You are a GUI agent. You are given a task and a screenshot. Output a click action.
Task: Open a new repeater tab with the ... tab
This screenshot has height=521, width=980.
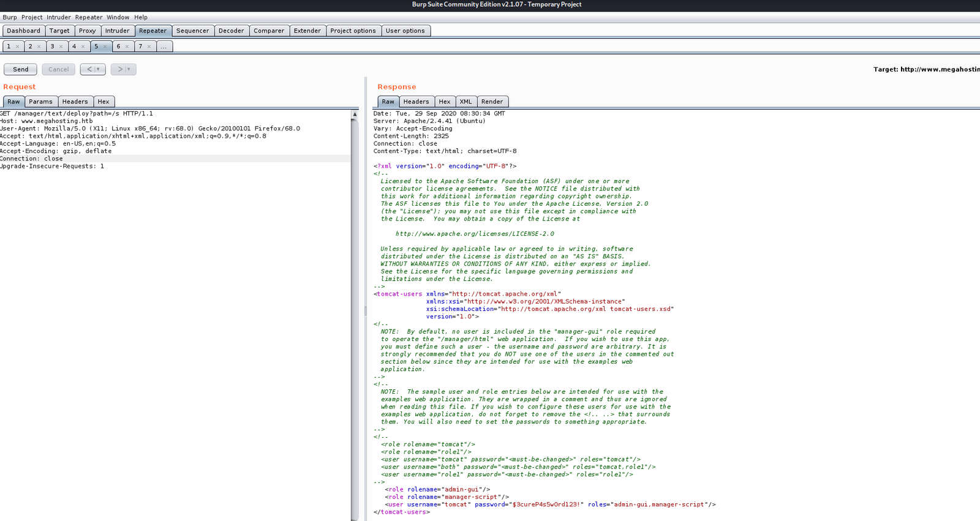(x=164, y=47)
